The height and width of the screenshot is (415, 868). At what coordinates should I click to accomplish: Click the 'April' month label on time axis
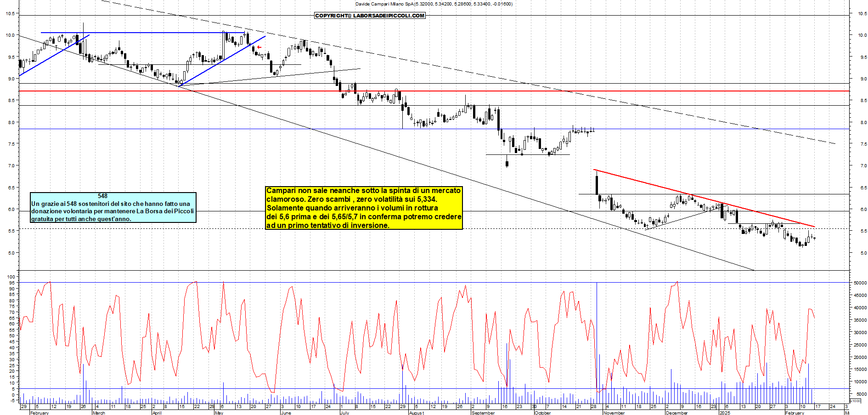[157, 413]
